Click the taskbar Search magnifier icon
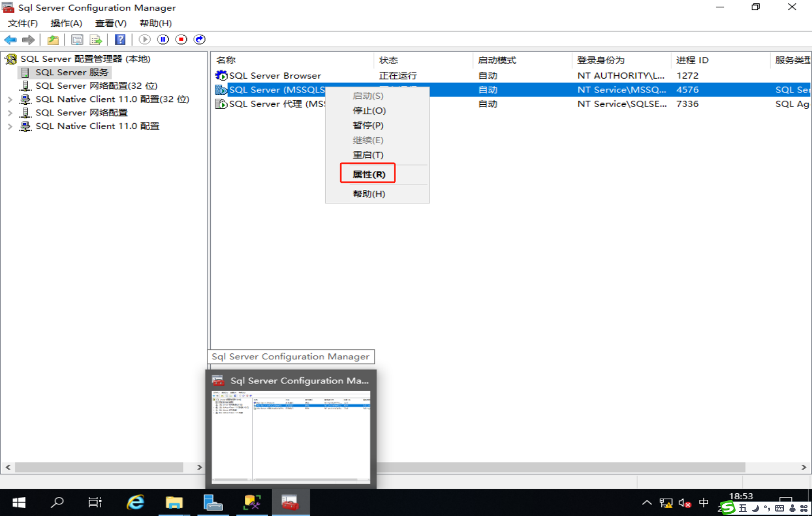 [57, 503]
